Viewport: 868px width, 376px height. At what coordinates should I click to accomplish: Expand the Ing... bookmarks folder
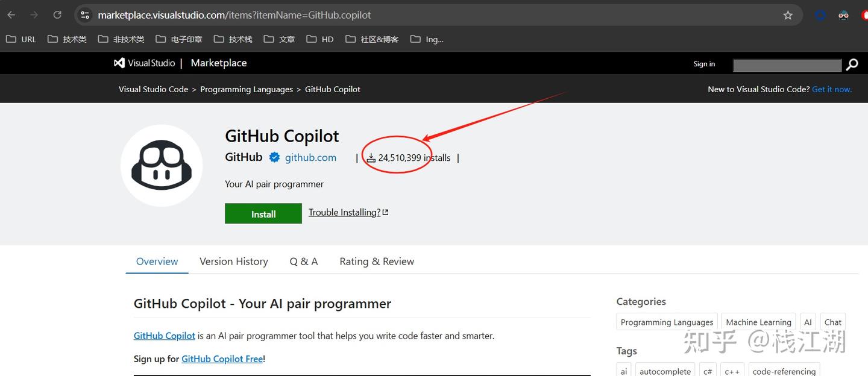427,39
